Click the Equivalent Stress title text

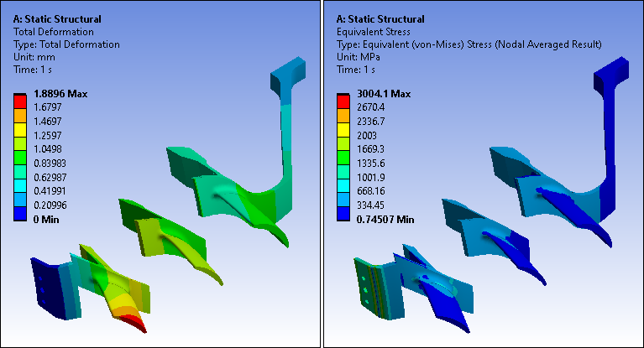point(374,32)
